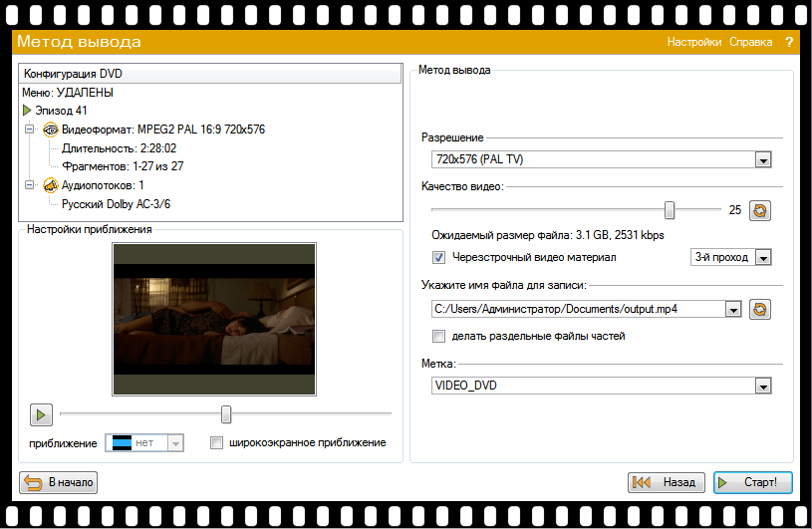Select the Длительность: 2:28:02 row

[120, 148]
